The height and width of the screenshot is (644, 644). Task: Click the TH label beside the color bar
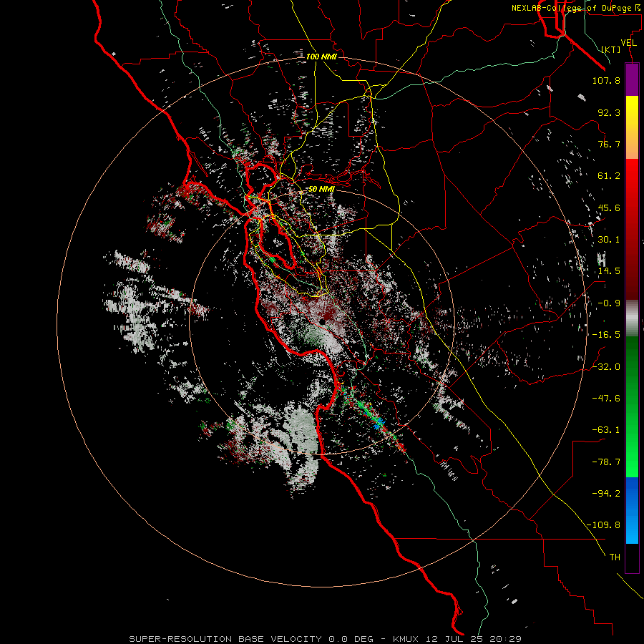pyautogui.click(x=615, y=557)
